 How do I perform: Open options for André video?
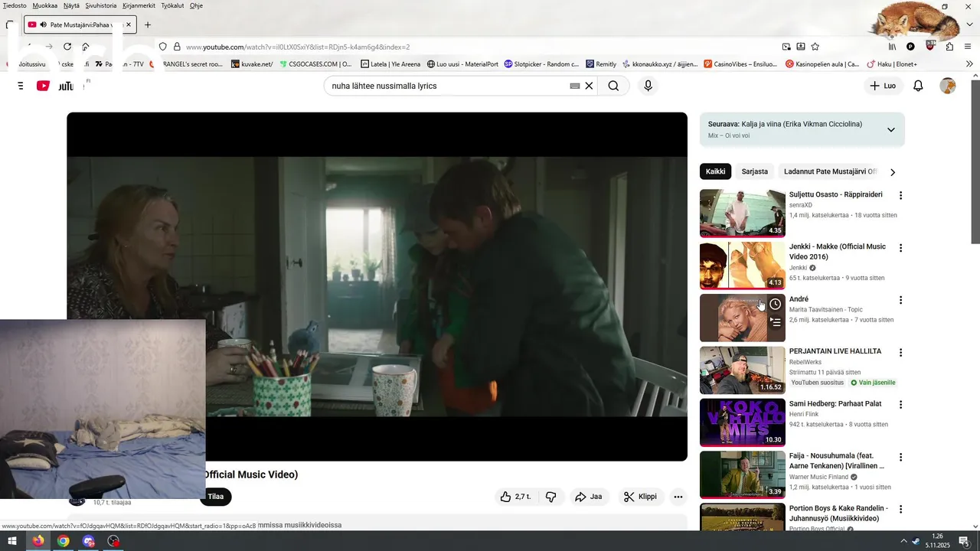900,300
